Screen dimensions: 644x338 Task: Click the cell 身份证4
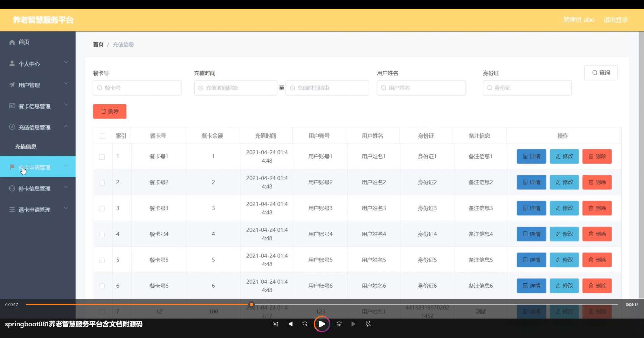tap(427, 234)
